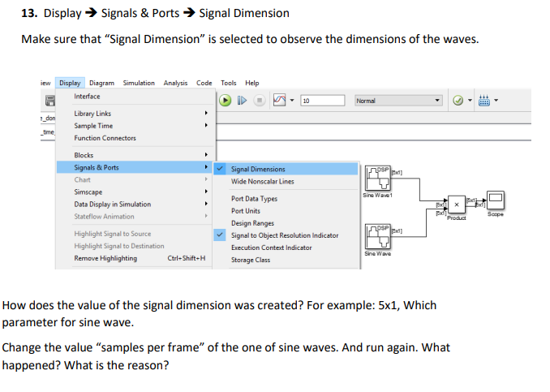This screenshot has width=550, height=392.
Task: Open the Code menu
Action: (x=204, y=83)
